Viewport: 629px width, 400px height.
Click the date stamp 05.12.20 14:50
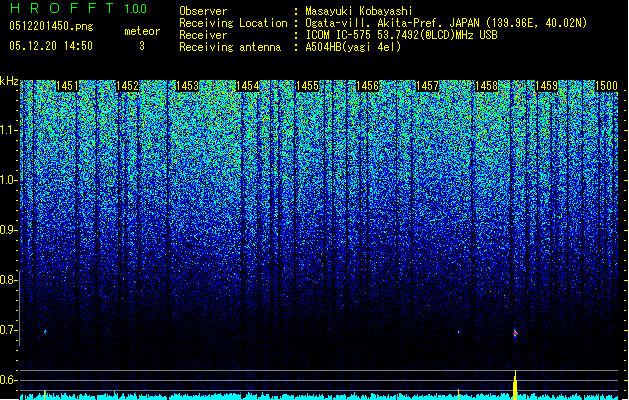[x=51, y=46]
